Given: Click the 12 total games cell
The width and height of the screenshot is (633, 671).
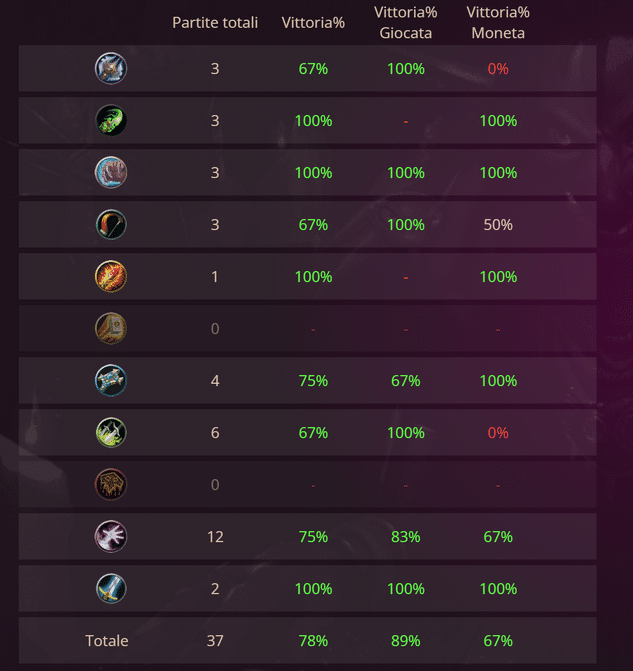Looking at the screenshot, I should click(215, 537).
